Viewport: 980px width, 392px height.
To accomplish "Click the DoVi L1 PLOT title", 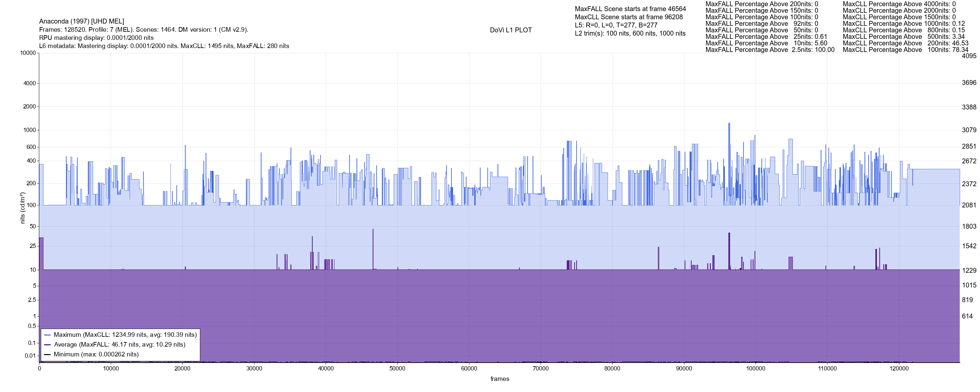I will point(511,30).
